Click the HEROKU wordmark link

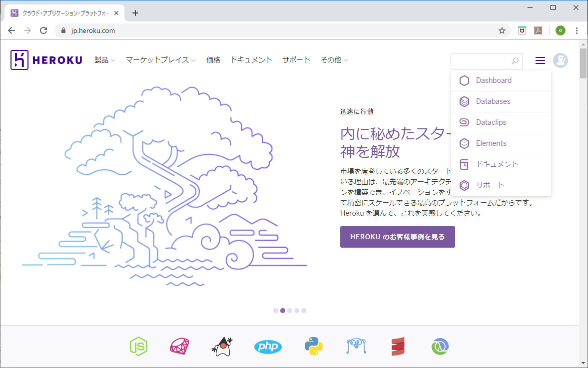point(57,60)
